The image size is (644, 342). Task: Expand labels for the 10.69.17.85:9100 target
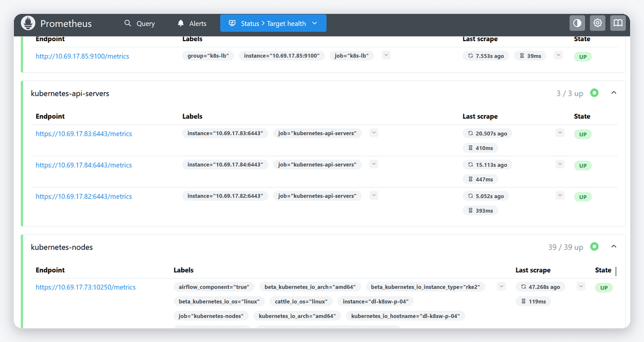pos(386,55)
